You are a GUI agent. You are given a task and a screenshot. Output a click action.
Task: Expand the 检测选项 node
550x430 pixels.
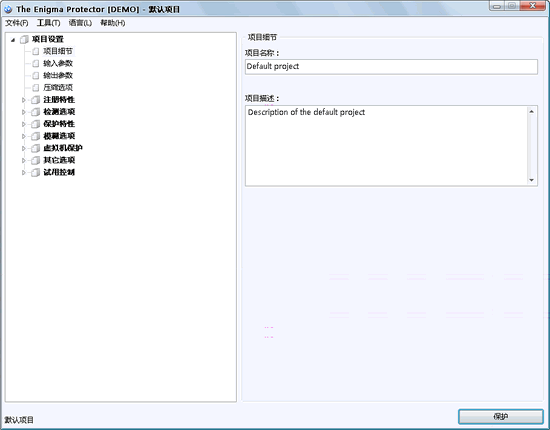(x=24, y=112)
